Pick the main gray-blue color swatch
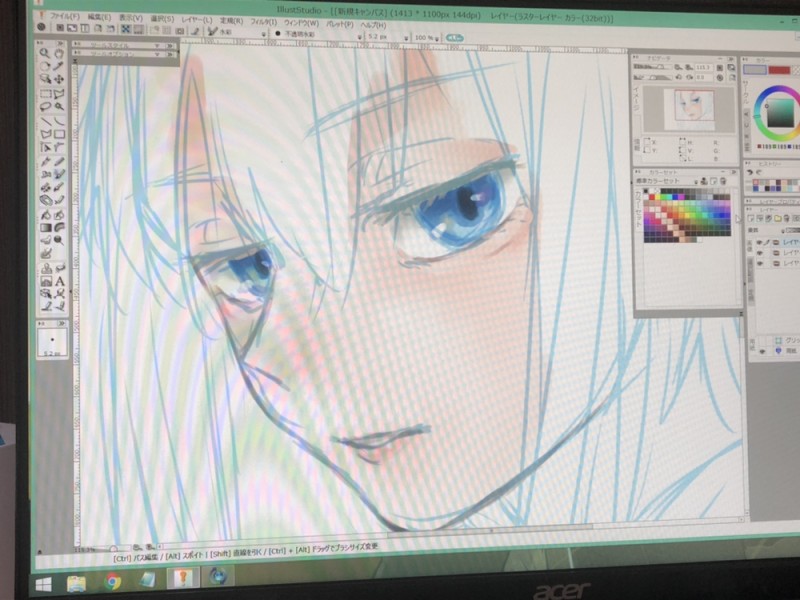Image resolution: width=800 pixels, height=600 pixels. click(755, 70)
